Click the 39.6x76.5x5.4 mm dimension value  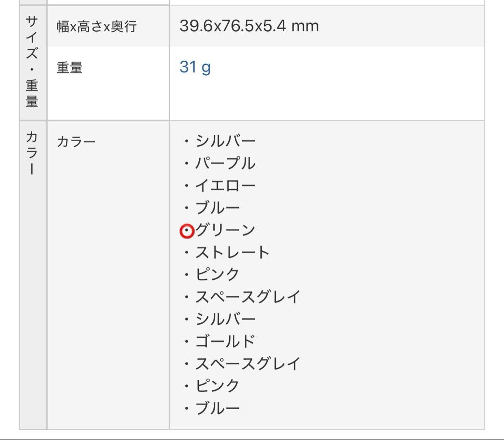[x=249, y=26]
